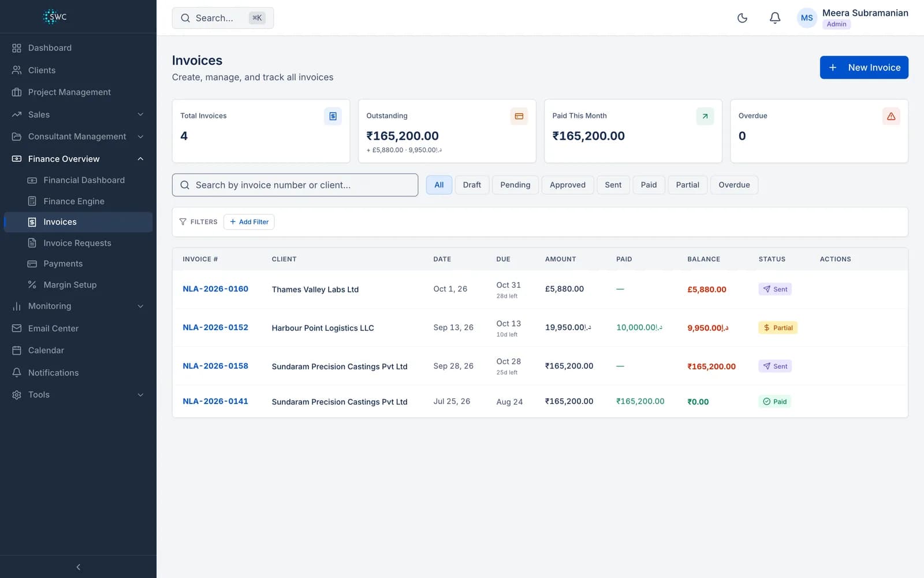Click the Total Invoices card icon
The image size is (924, 578).
(x=333, y=116)
